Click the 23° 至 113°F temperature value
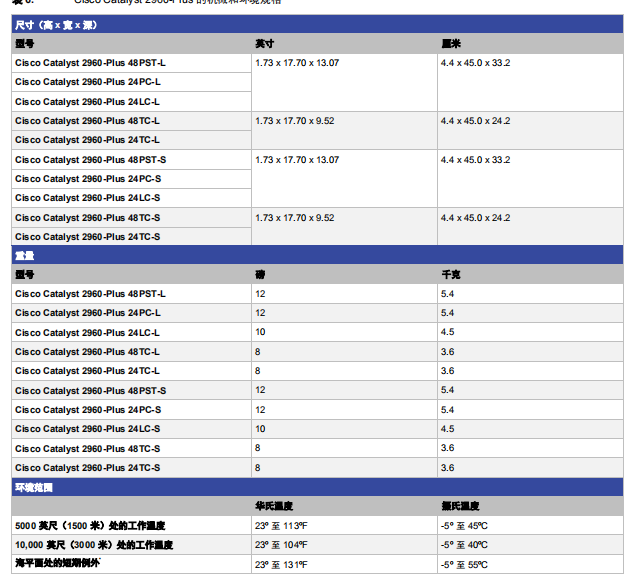Image resolution: width=628 pixels, height=580 pixels. [x=281, y=526]
